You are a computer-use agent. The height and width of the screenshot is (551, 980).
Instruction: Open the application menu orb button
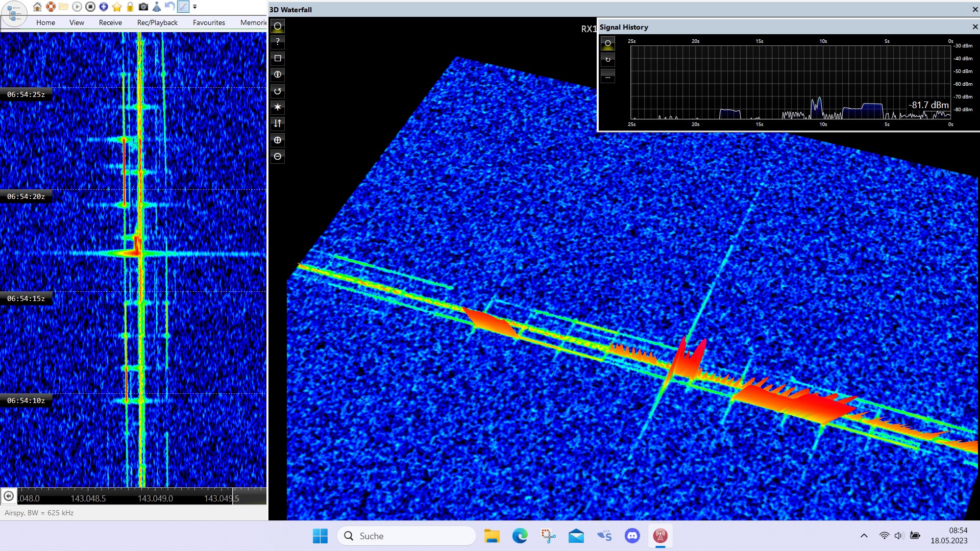point(14,14)
